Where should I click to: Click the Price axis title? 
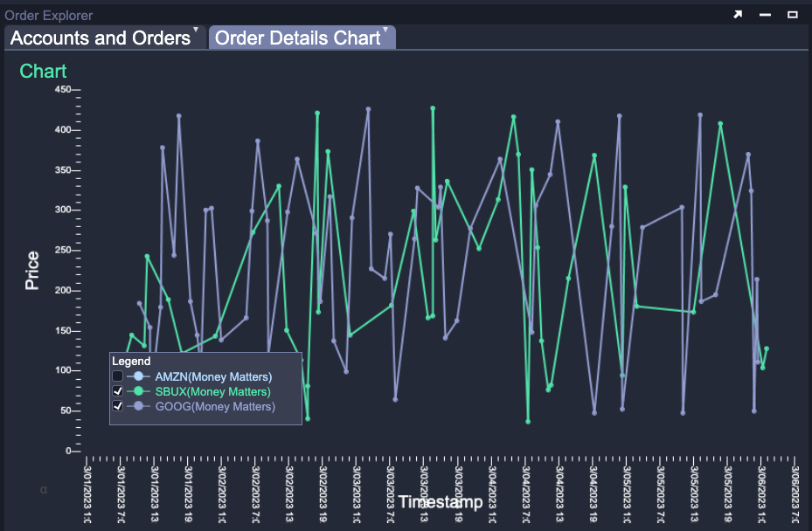click(x=32, y=271)
